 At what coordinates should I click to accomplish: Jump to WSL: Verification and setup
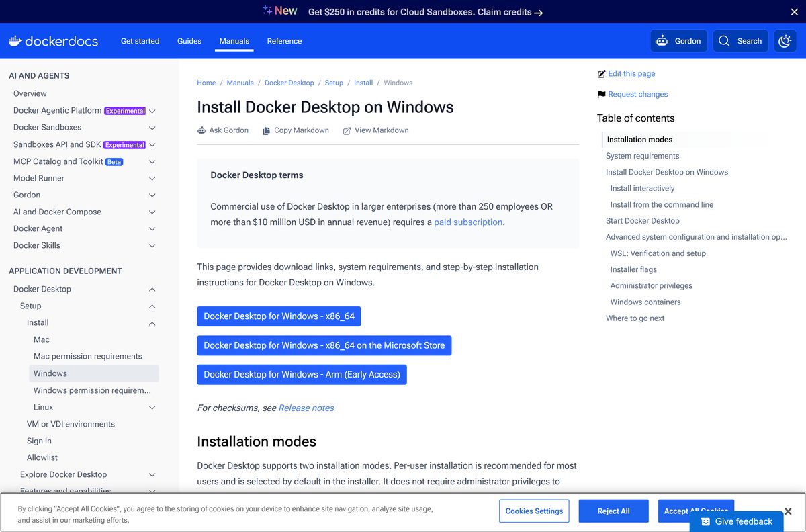tap(658, 253)
